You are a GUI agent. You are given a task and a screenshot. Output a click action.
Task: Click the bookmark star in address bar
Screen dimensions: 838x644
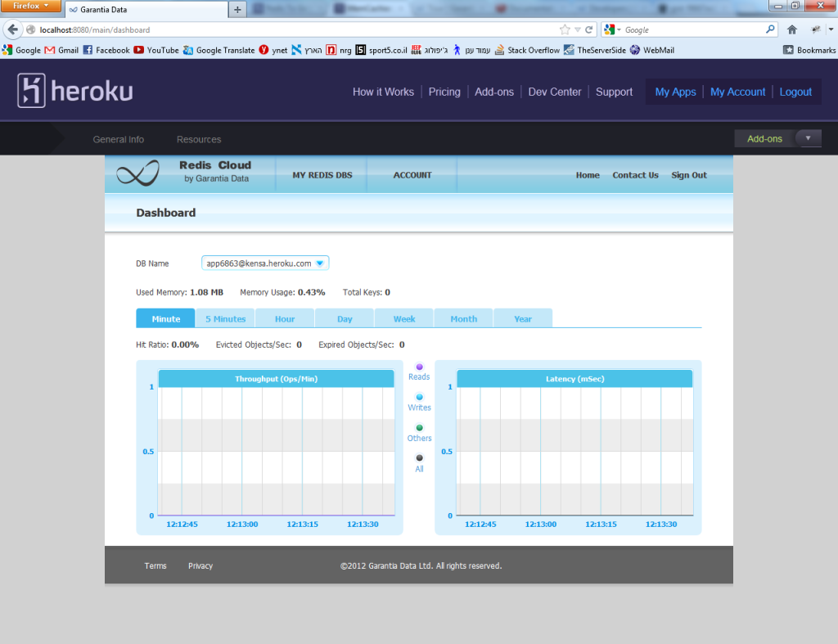point(565,29)
